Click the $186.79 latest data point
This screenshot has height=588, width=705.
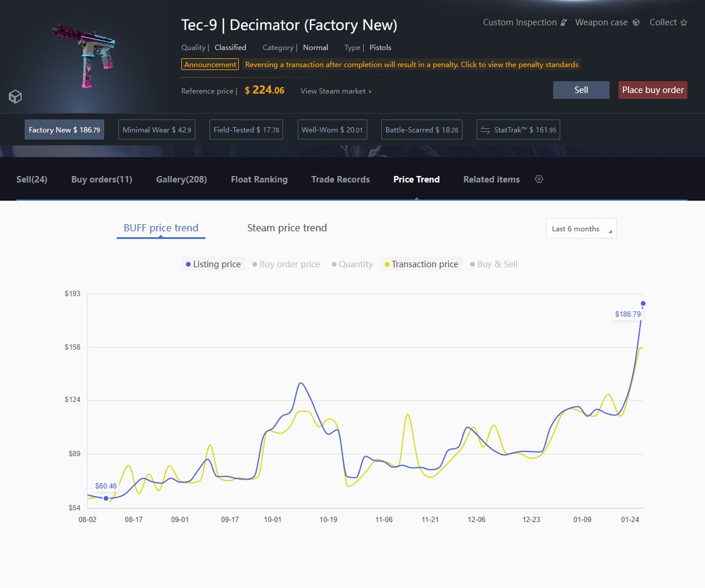(x=643, y=304)
